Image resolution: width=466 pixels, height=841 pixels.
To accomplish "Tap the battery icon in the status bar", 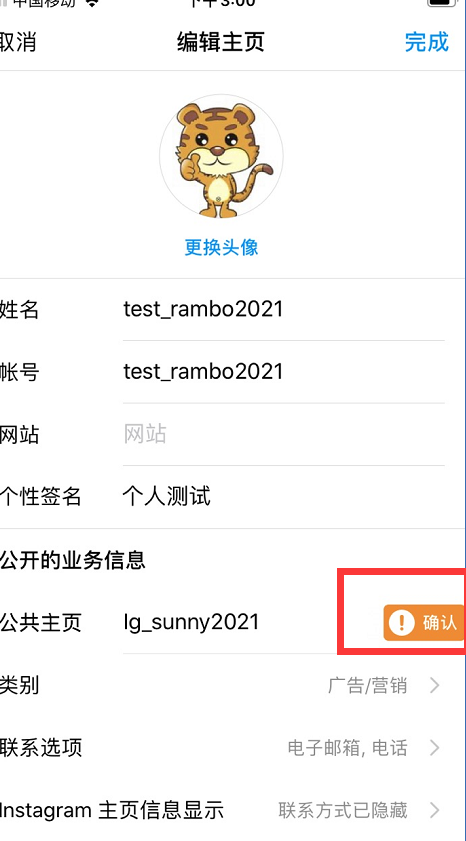I will click(x=442, y=3).
